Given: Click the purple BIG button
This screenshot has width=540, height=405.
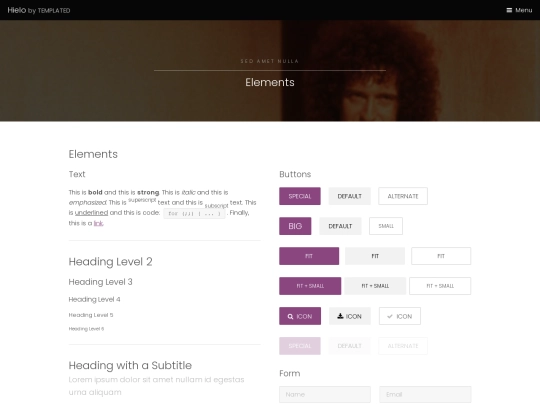Looking at the screenshot, I should [x=295, y=226].
